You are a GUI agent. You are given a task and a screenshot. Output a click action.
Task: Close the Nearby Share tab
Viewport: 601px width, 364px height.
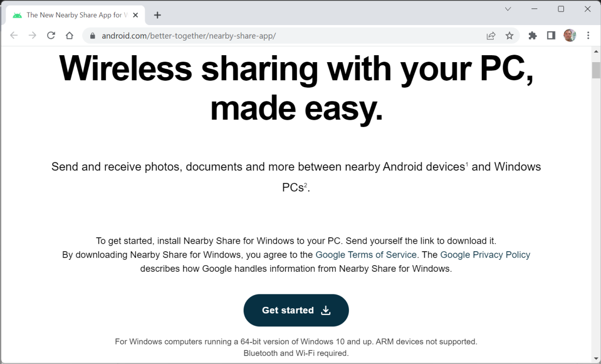pyautogui.click(x=135, y=16)
